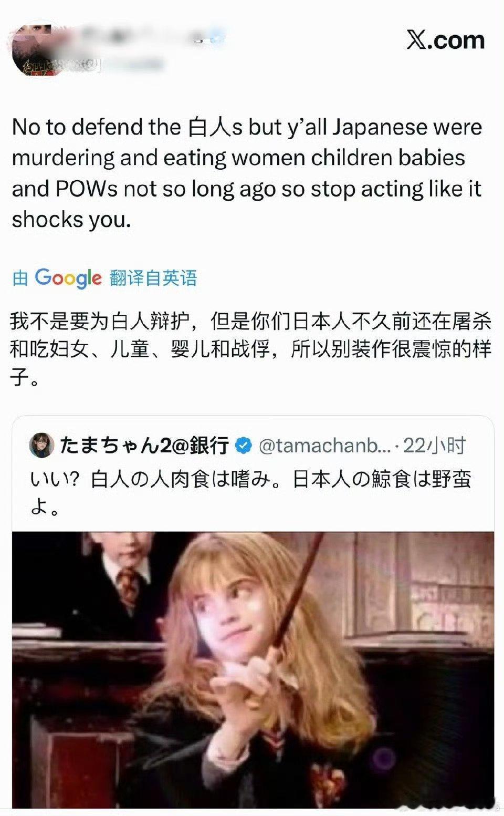
Task: Open the blurred tweet author's profile avatar
Action: click(38, 50)
